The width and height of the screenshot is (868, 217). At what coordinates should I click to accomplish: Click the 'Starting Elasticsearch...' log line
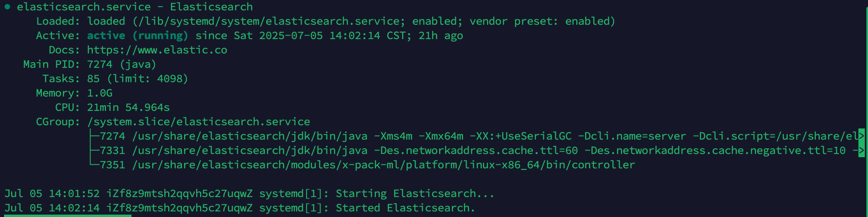[x=249, y=193]
